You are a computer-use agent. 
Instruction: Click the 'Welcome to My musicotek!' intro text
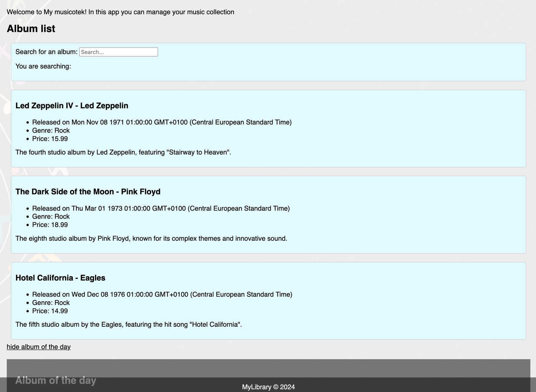click(x=120, y=12)
